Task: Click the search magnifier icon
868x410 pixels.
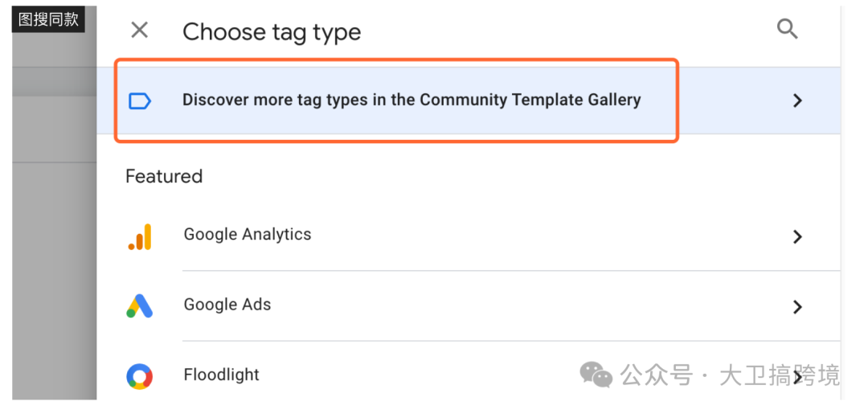Action: (x=787, y=30)
